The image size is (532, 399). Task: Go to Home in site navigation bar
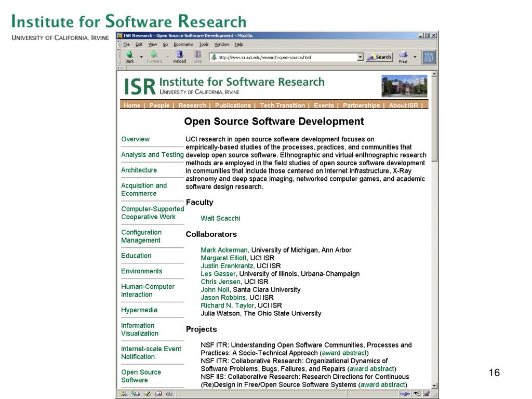[x=131, y=105]
